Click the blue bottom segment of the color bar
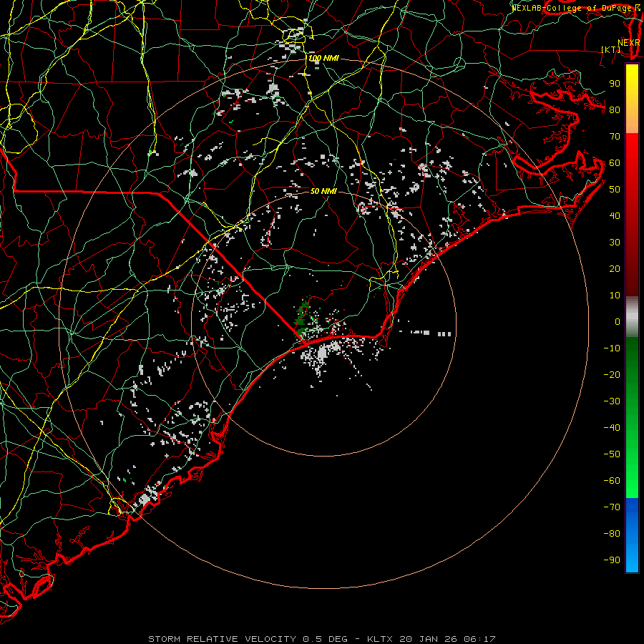This screenshot has height=644, width=644. pos(632,535)
